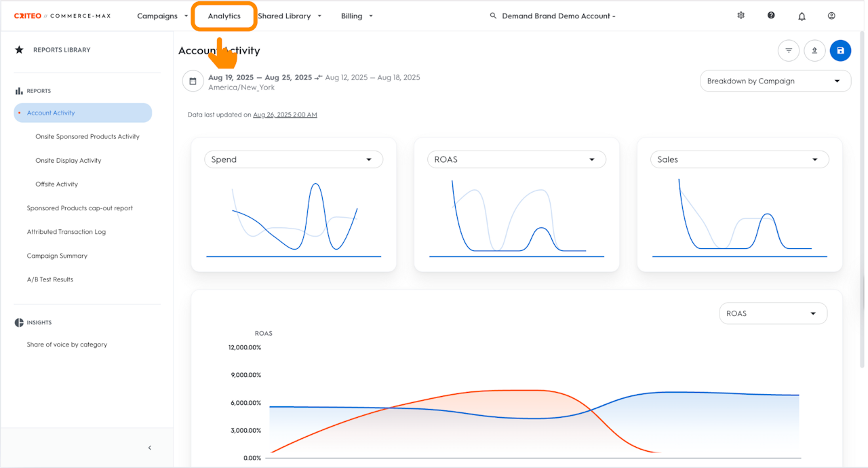Click the filter icon button
The image size is (868, 468).
point(788,51)
